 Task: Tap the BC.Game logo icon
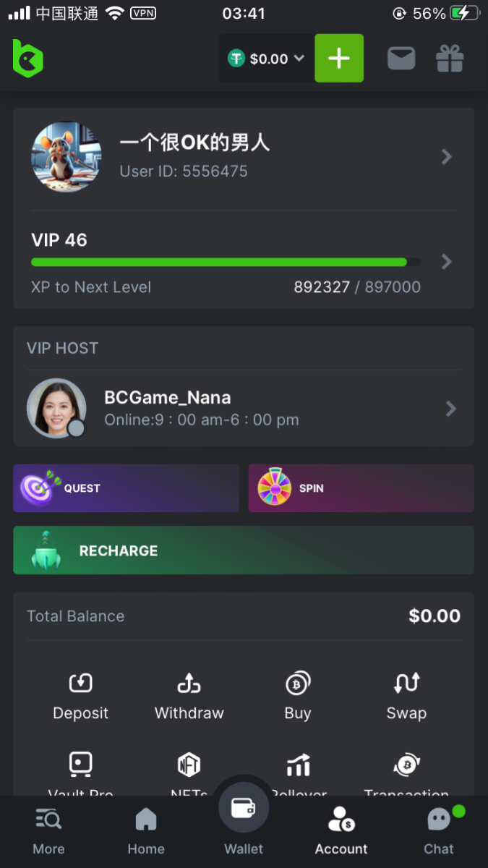28,58
